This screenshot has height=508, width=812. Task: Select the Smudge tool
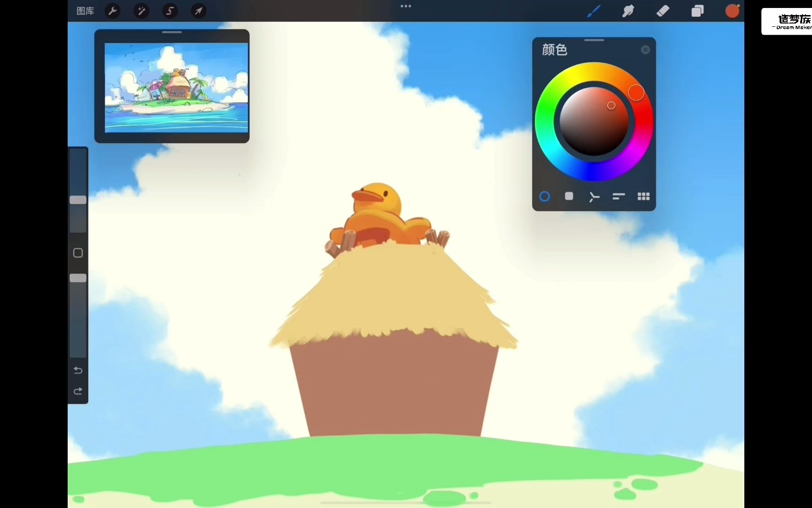[628, 11]
